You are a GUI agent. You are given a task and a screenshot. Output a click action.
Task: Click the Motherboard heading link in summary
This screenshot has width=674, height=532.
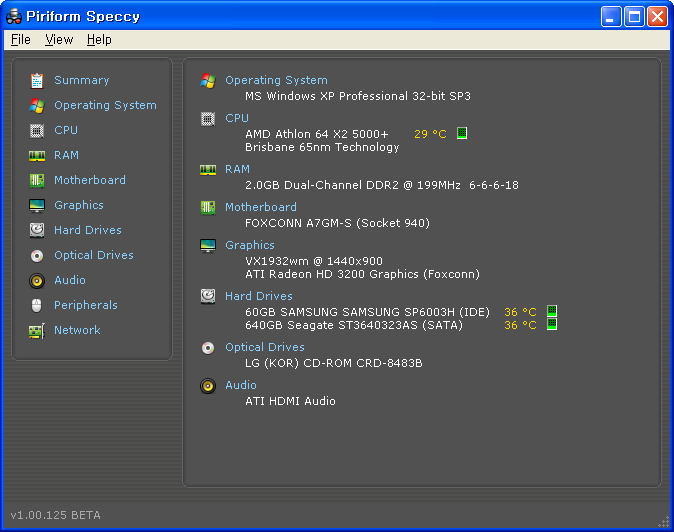(261, 207)
